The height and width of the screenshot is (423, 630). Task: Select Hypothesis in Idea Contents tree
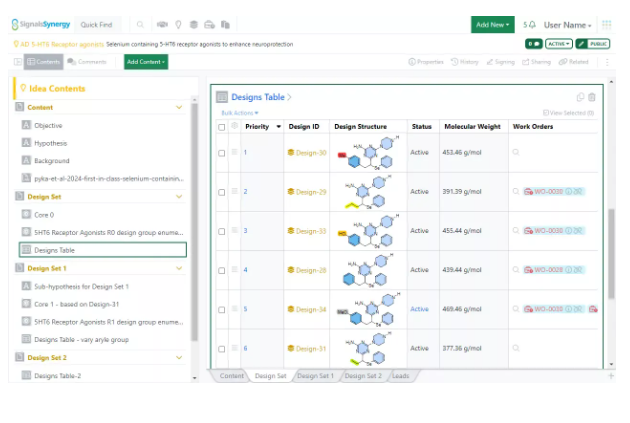50,143
